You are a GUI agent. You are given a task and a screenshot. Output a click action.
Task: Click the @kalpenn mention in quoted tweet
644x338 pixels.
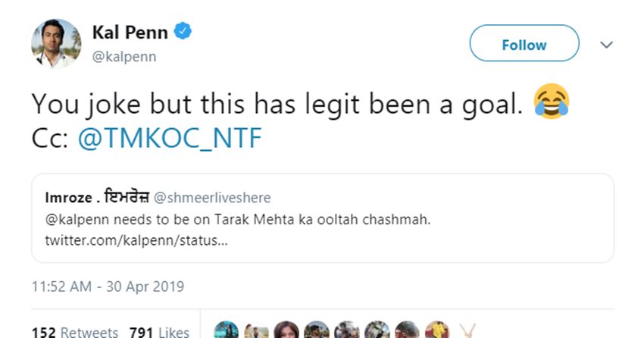pyautogui.click(x=73, y=219)
